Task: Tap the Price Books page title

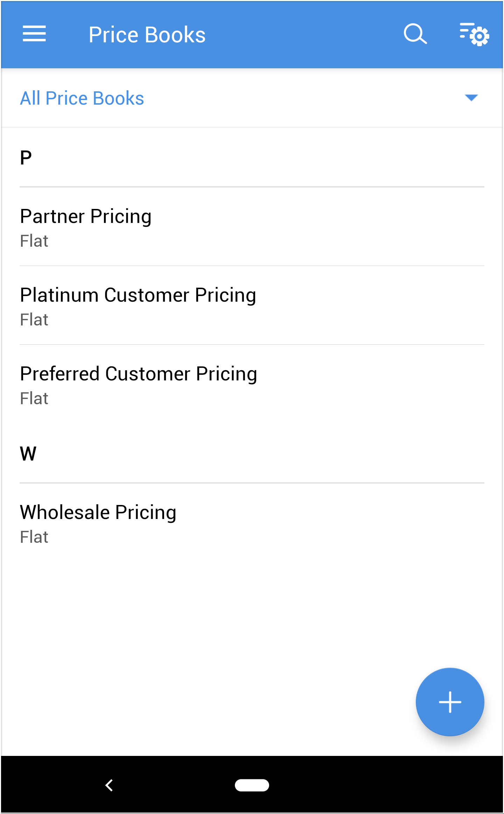Action: [147, 35]
